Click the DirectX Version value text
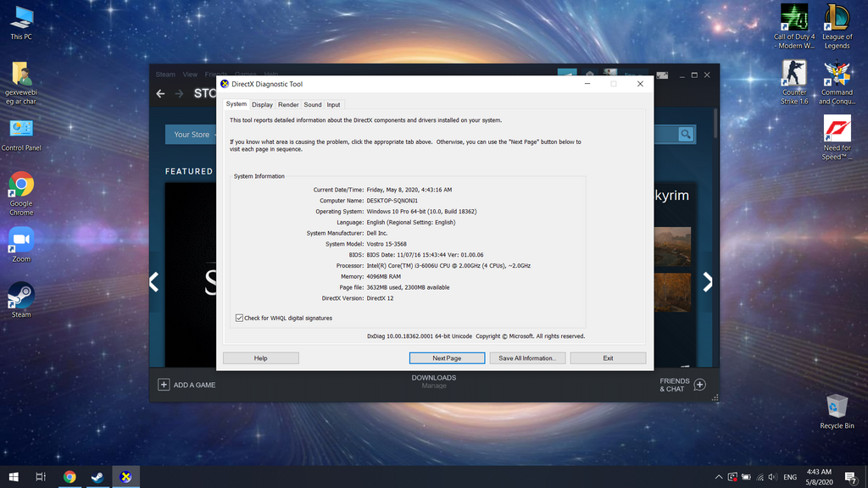The width and height of the screenshot is (868, 488). 380,298
